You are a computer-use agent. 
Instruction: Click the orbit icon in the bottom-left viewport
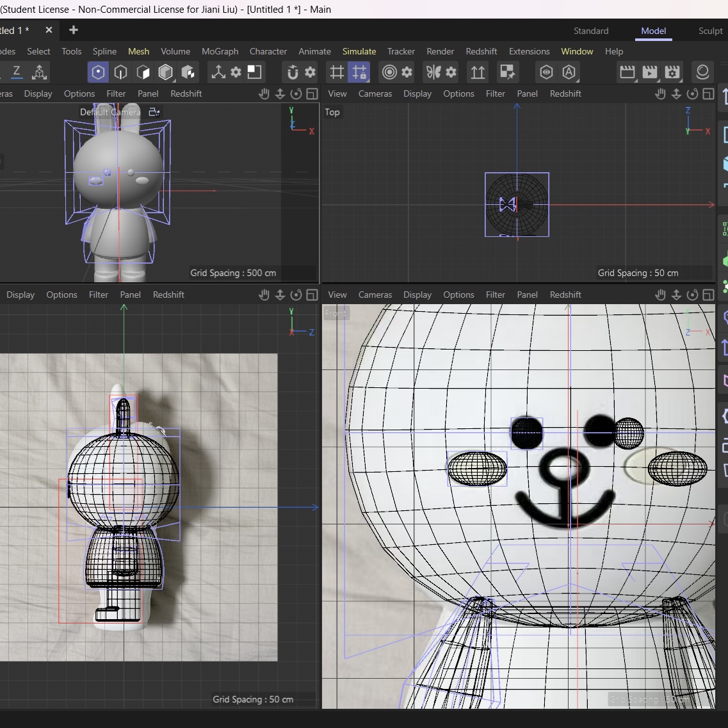(296, 295)
